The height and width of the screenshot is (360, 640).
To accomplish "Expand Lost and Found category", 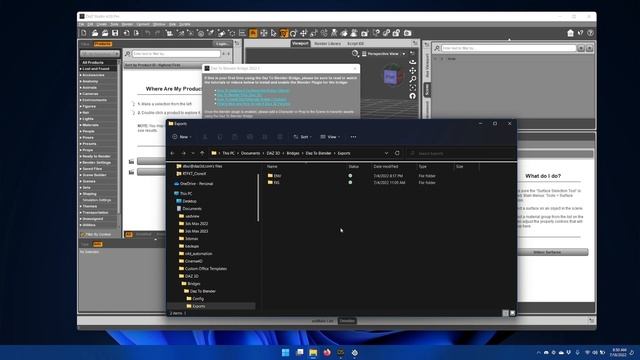I will (x=81, y=69).
